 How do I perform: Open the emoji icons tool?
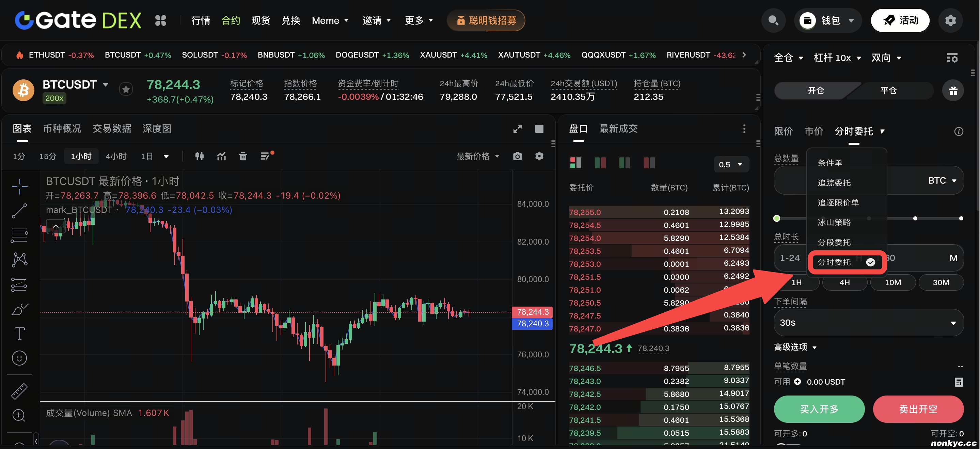tap(19, 358)
